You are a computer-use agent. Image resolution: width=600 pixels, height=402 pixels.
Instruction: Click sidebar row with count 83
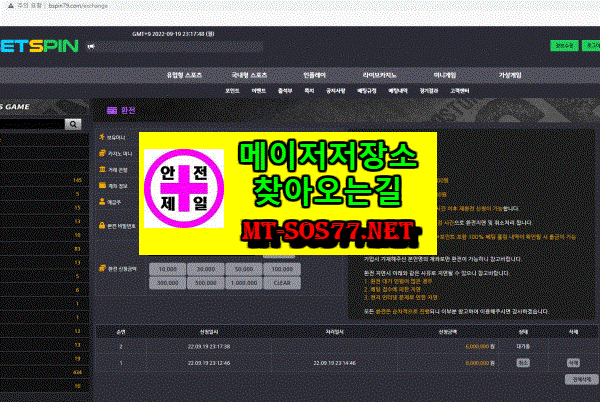(44, 249)
